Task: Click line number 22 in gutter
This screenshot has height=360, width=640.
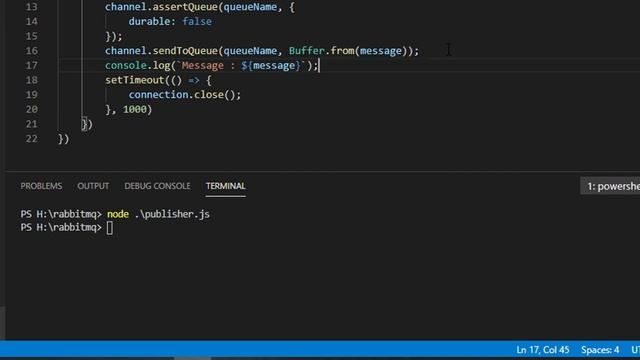Action: click(31, 139)
